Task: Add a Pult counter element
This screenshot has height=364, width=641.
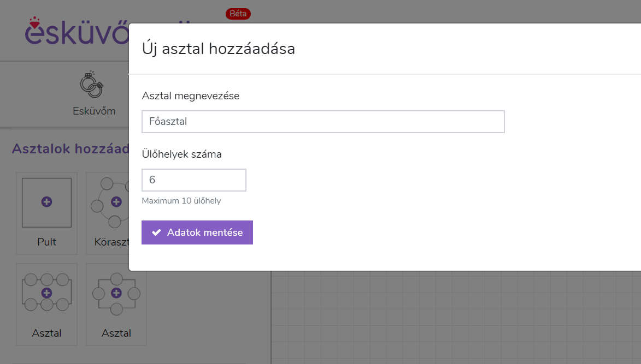Action: tap(46, 213)
